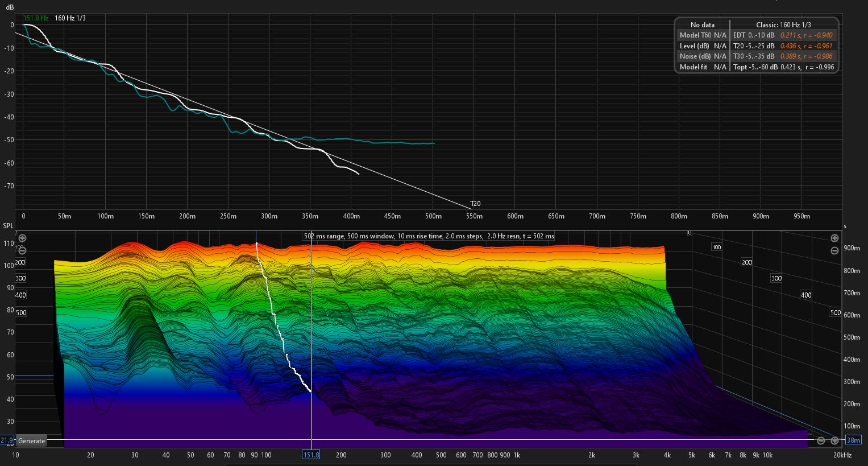Click the T30 -5..-35 dB 0.389 s row
This screenshot has width=868, height=466.
point(784,56)
